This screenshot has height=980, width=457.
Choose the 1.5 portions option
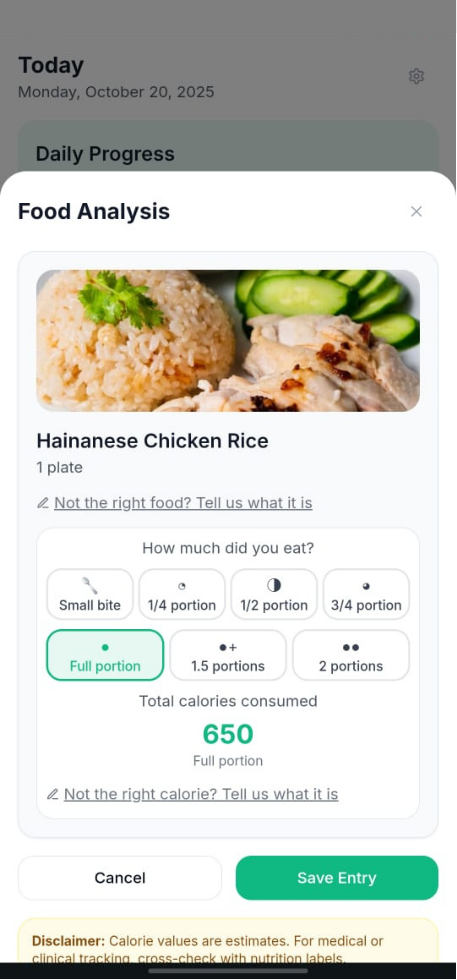click(228, 655)
